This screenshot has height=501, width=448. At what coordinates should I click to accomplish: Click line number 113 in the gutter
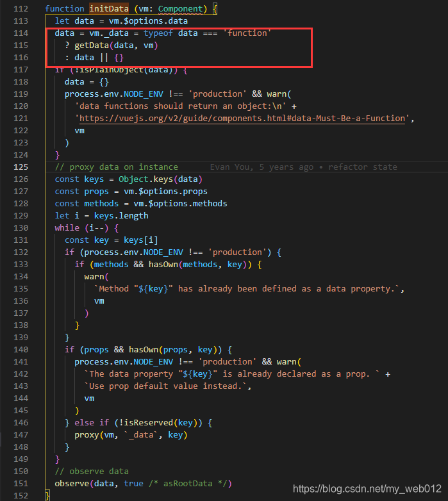point(21,21)
